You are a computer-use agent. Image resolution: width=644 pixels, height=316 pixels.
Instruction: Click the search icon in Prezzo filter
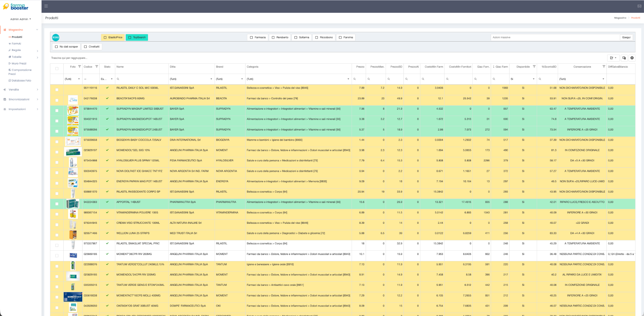point(355,79)
